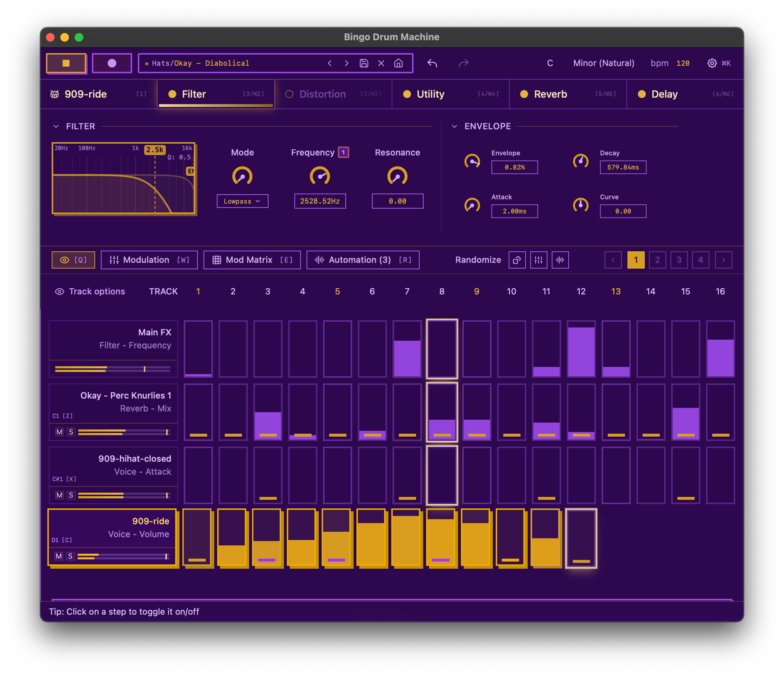Go to next preset arrow
This screenshot has width=784, height=675.
pos(346,63)
